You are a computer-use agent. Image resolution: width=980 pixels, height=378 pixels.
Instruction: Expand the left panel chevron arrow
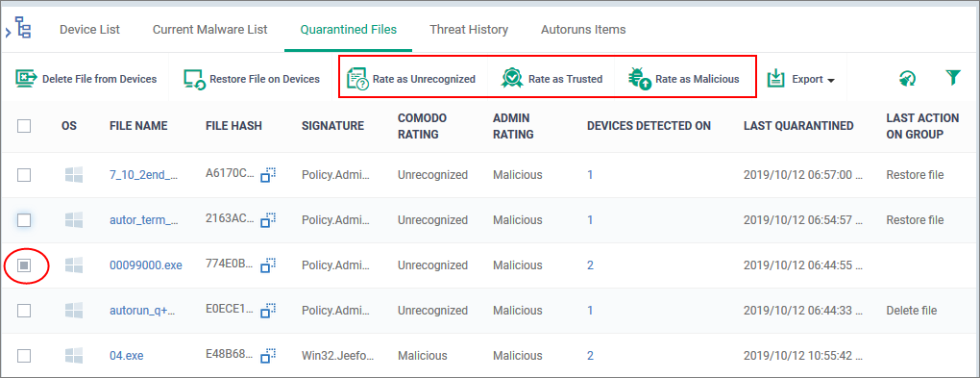coord(7,30)
